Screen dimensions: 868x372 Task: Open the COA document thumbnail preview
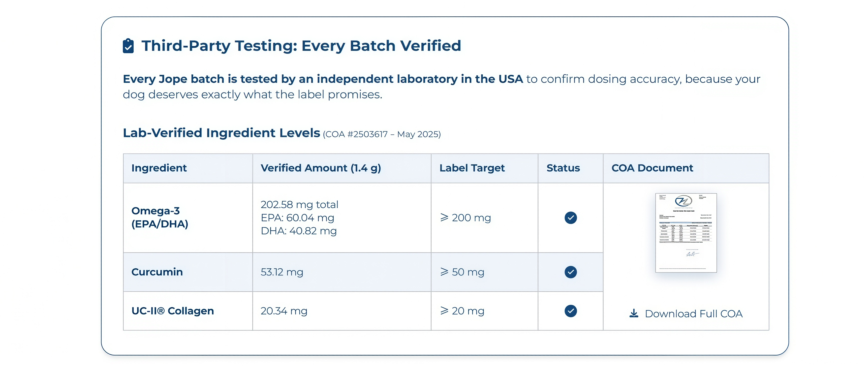click(x=686, y=233)
